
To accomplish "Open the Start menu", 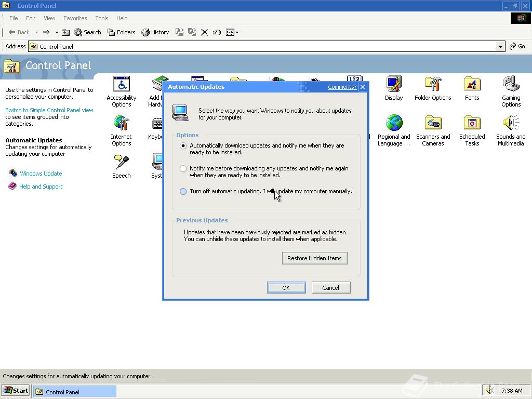I will pos(16,391).
